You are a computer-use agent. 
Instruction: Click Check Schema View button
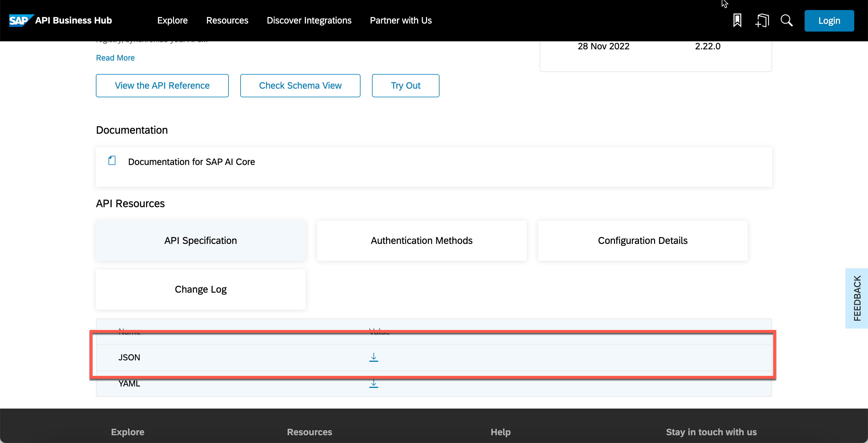300,86
